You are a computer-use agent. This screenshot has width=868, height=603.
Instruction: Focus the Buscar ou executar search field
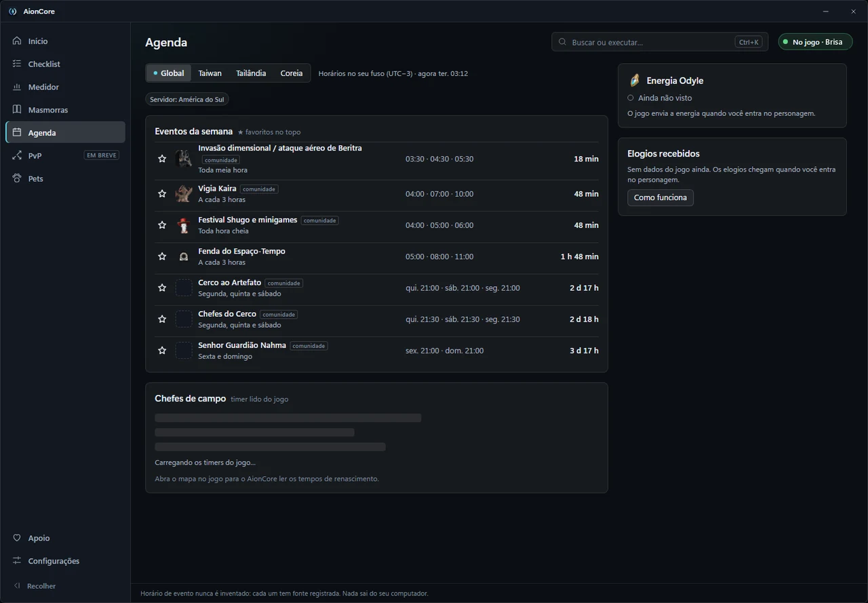[x=660, y=42]
